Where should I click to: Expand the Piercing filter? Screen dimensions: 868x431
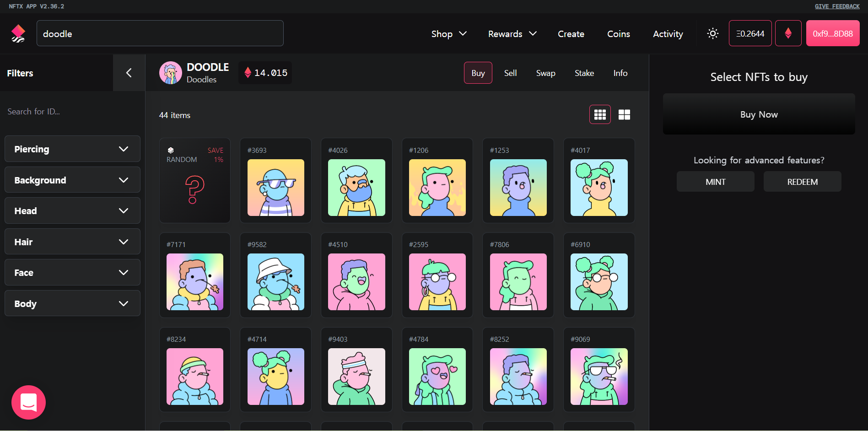click(72, 149)
